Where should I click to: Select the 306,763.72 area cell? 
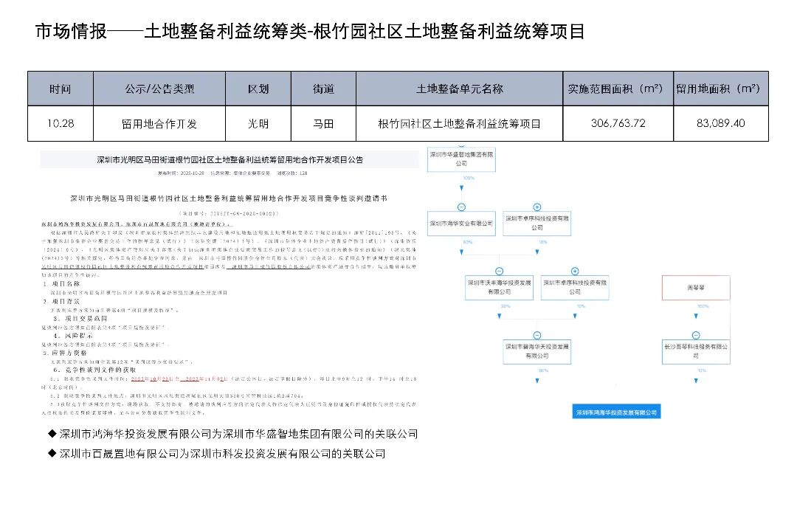[x=618, y=123]
